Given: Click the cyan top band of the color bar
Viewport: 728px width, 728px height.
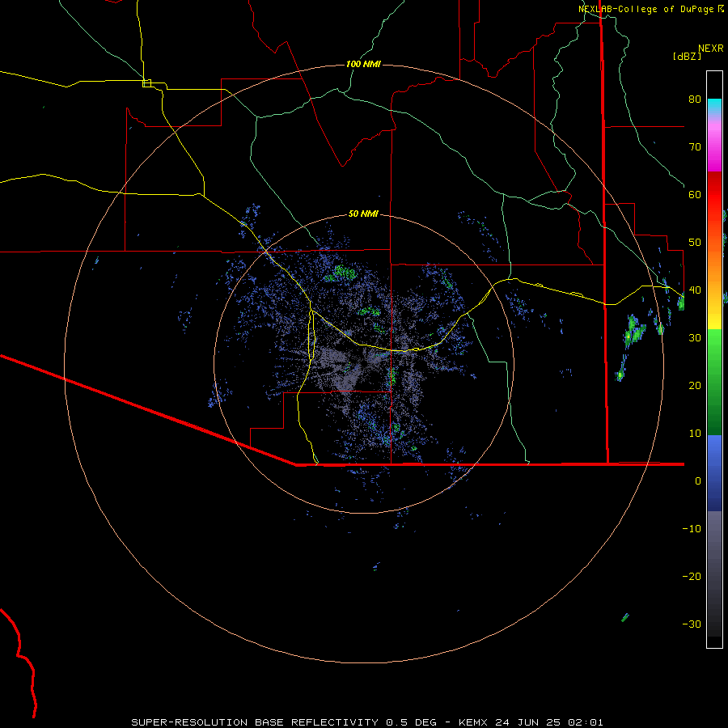Looking at the screenshot, I should [714, 106].
